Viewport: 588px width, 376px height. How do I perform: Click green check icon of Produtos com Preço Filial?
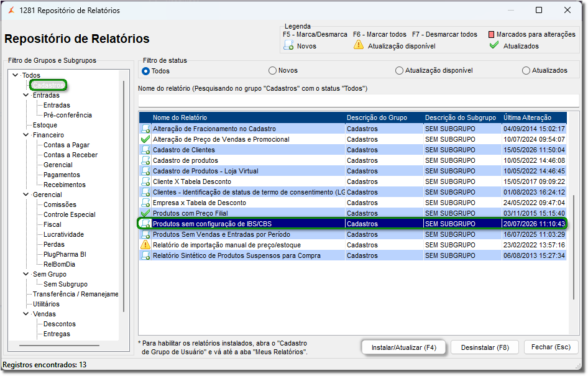[x=145, y=213]
